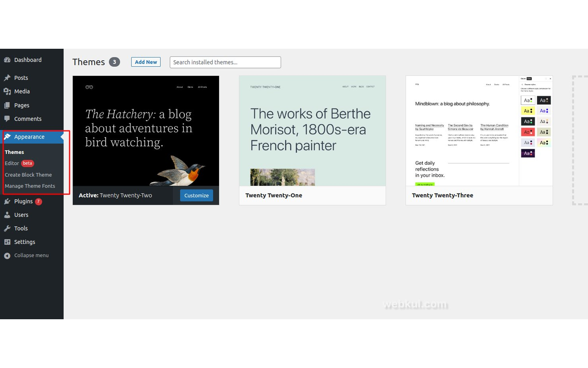The width and height of the screenshot is (588, 368).
Task: Click the Add New theme button
Action: (146, 62)
